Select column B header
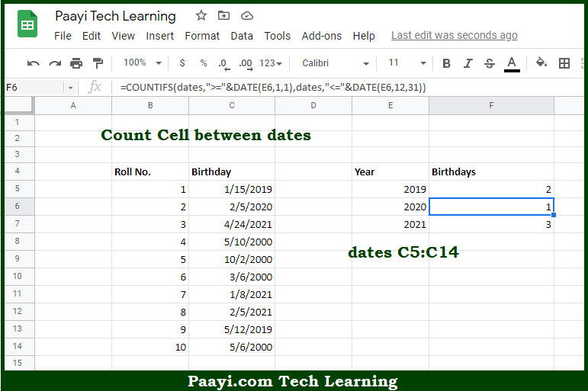 click(x=150, y=105)
